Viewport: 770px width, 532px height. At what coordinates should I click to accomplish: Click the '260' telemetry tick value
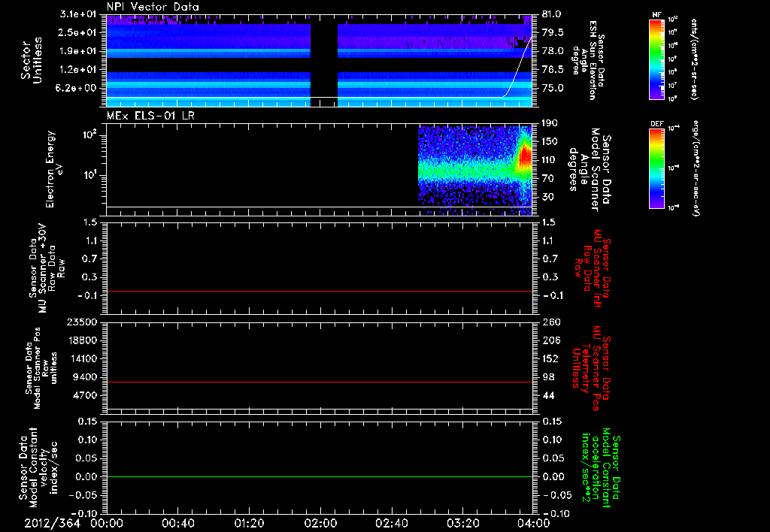(x=550, y=322)
